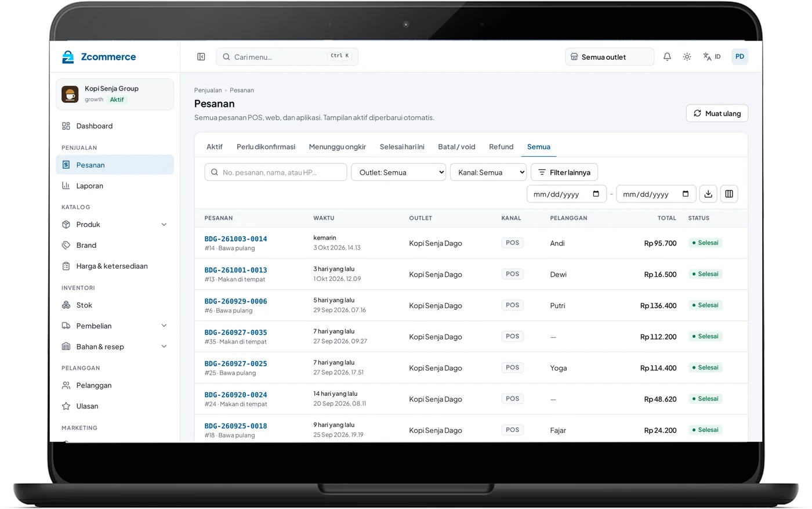Open the Outlet: Semua dropdown
Viewport: 812px width, 509px height.
tap(398, 172)
